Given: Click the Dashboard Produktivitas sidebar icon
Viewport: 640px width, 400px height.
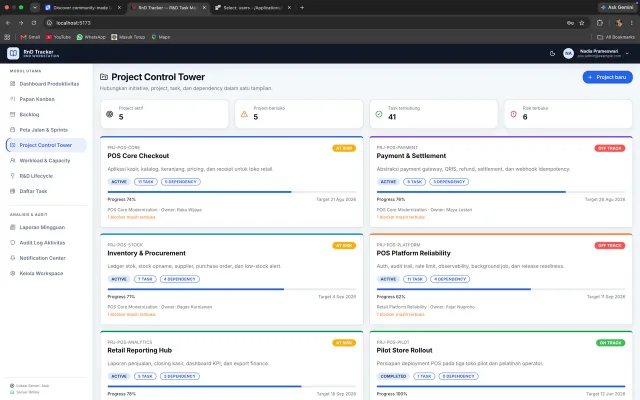Looking at the screenshot, I should pos(12,84).
